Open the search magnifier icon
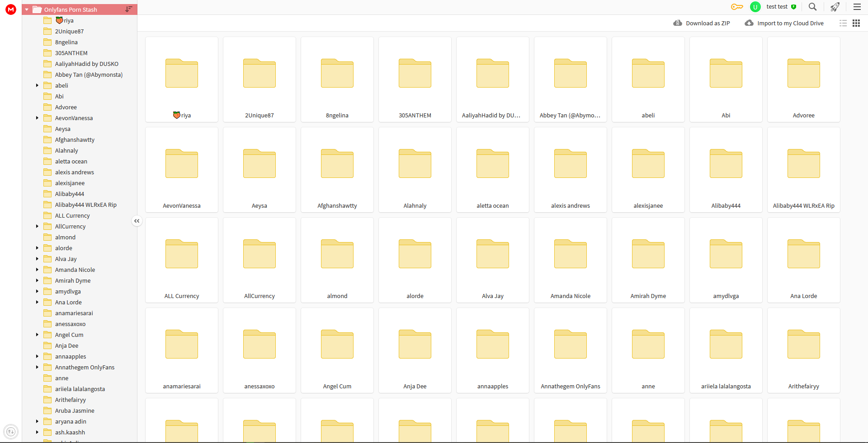This screenshot has height=443, width=868. pos(812,7)
